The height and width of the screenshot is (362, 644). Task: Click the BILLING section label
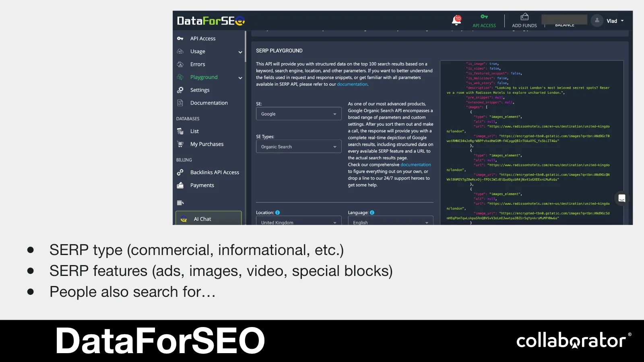(x=184, y=160)
